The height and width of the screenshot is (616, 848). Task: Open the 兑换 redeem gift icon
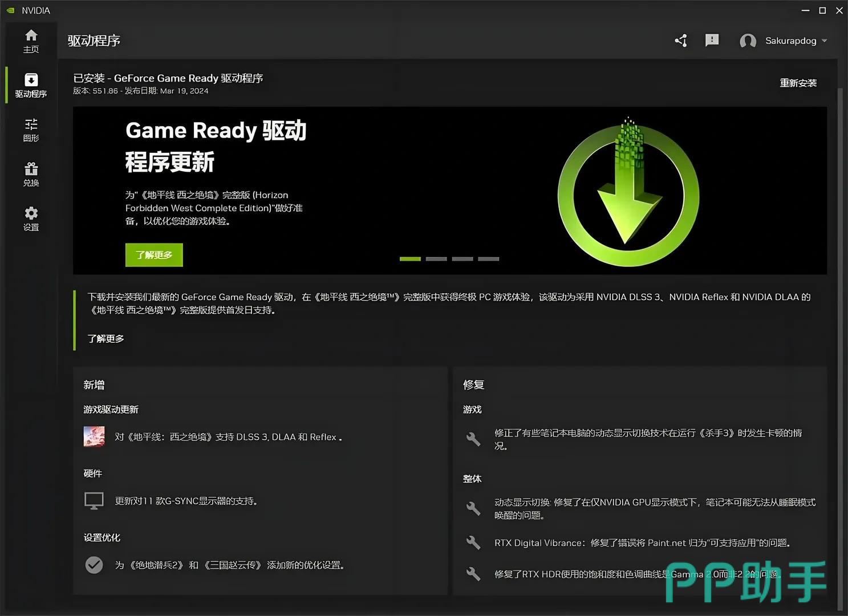click(31, 174)
